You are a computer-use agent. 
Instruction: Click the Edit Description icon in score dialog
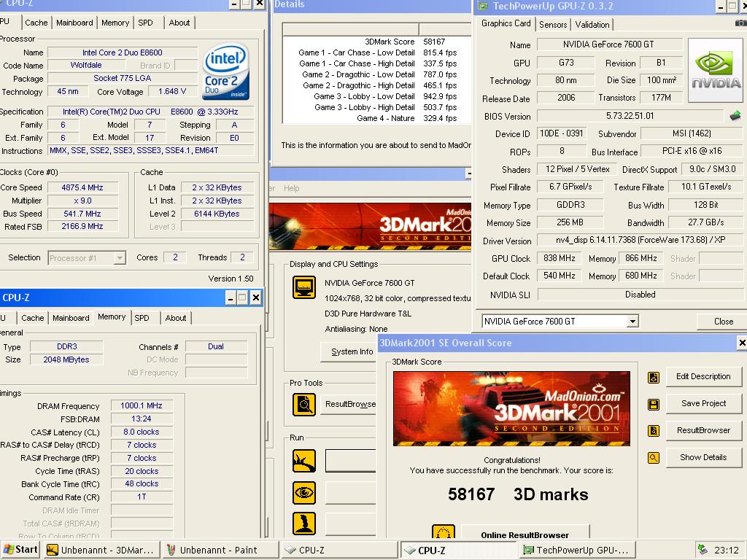click(x=654, y=378)
